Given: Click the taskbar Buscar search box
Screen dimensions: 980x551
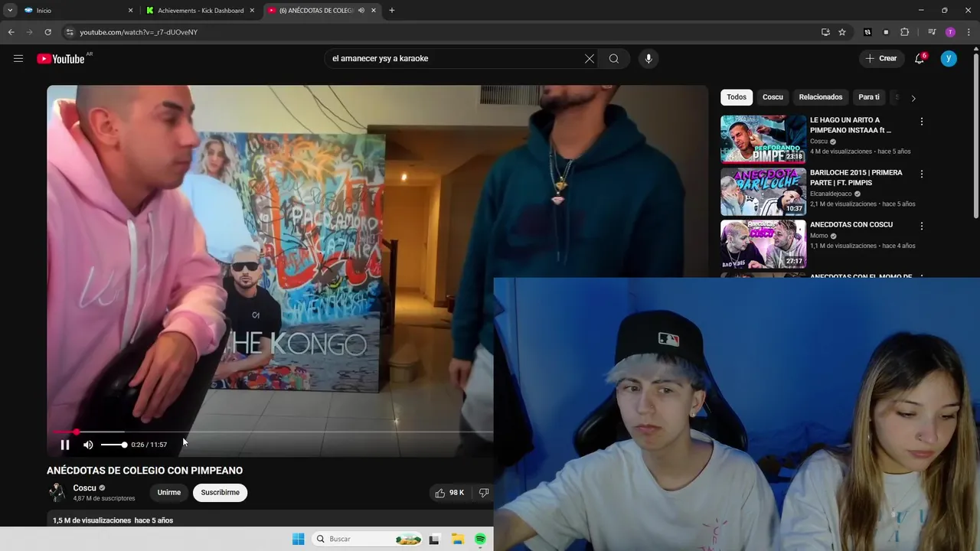Looking at the screenshot, I should [368, 540].
